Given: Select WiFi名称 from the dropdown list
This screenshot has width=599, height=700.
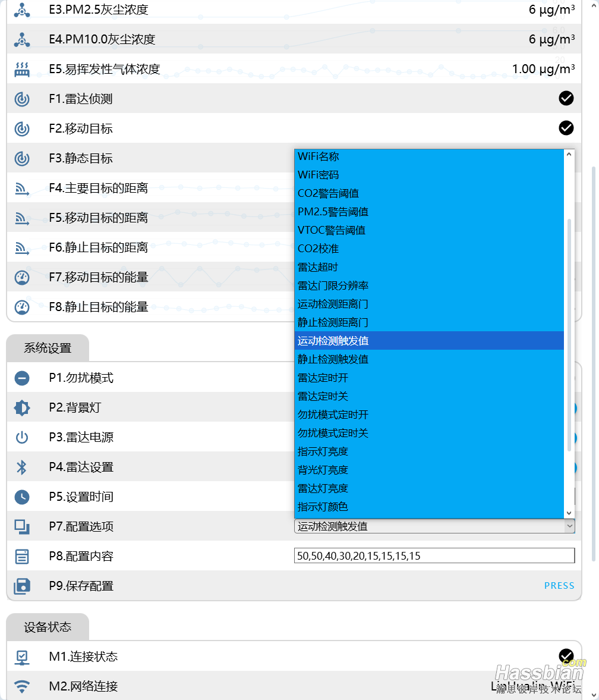Looking at the screenshot, I should [x=429, y=156].
